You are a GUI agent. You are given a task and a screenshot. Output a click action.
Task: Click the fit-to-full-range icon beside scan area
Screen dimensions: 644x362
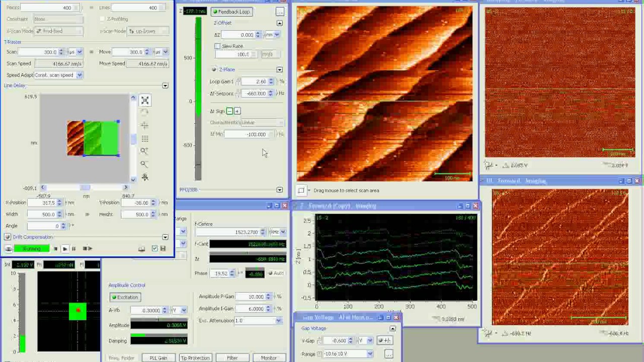pos(145,101)
